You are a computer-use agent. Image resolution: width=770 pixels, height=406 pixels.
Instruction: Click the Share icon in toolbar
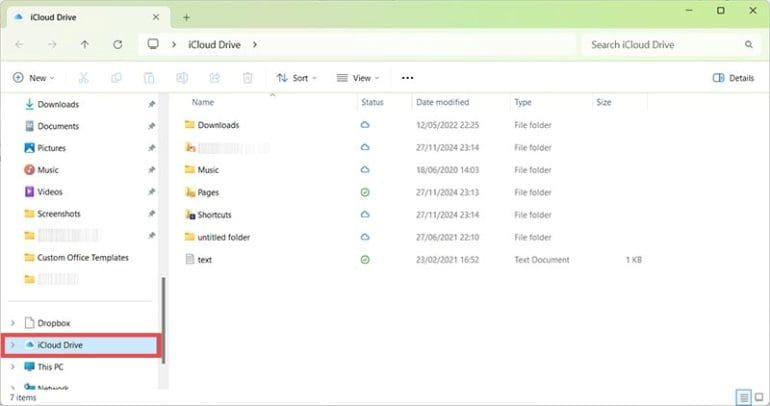click(x=215, y=78)
